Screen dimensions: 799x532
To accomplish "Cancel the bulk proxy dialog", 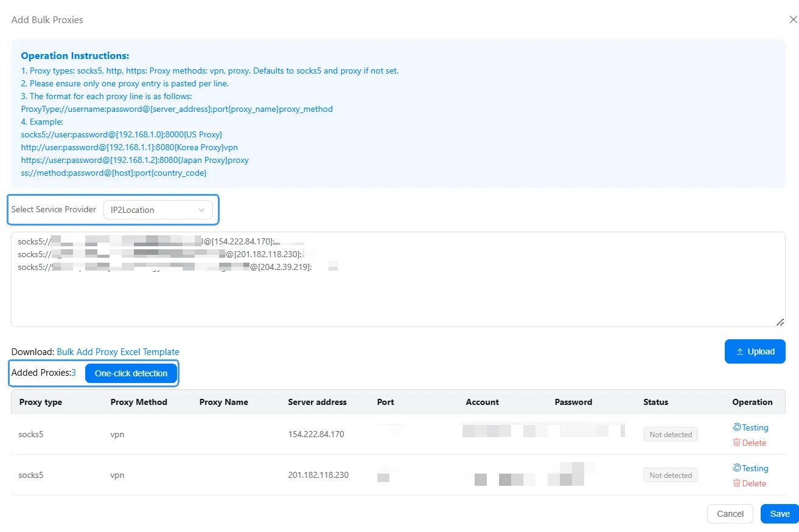I will [x=730, y=514].
